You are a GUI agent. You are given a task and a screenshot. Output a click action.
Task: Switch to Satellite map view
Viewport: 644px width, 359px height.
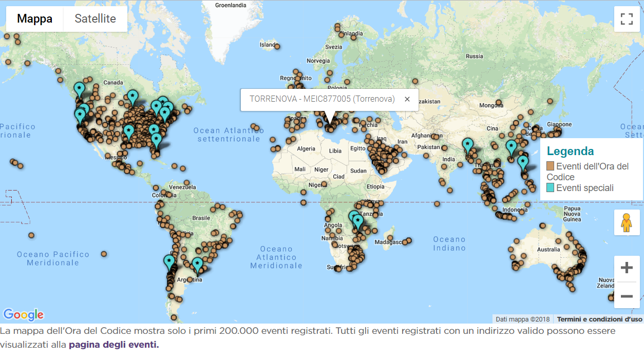(95, 19)
